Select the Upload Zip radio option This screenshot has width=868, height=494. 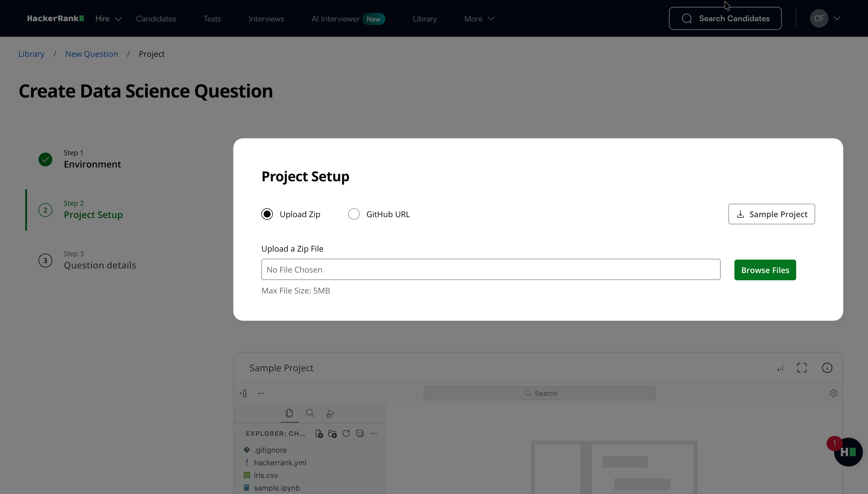pos(267,214)
